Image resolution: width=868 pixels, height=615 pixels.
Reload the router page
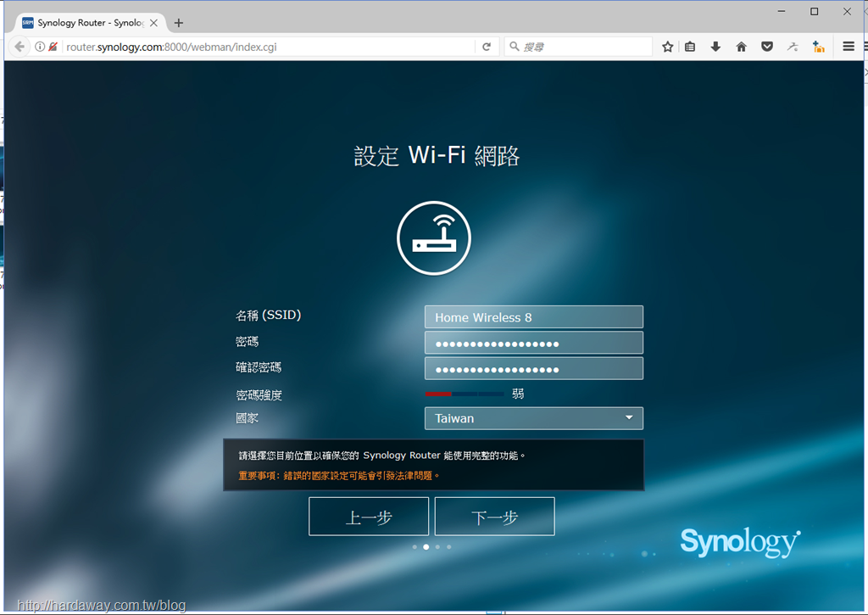tap(487, 47)
